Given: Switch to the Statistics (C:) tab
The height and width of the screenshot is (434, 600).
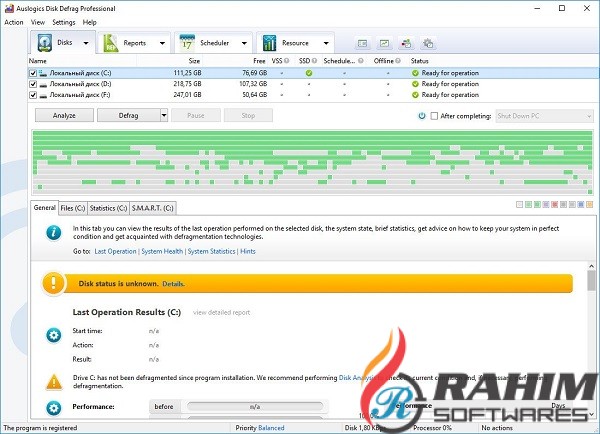Looking at the screenshot, I should 108,208.
